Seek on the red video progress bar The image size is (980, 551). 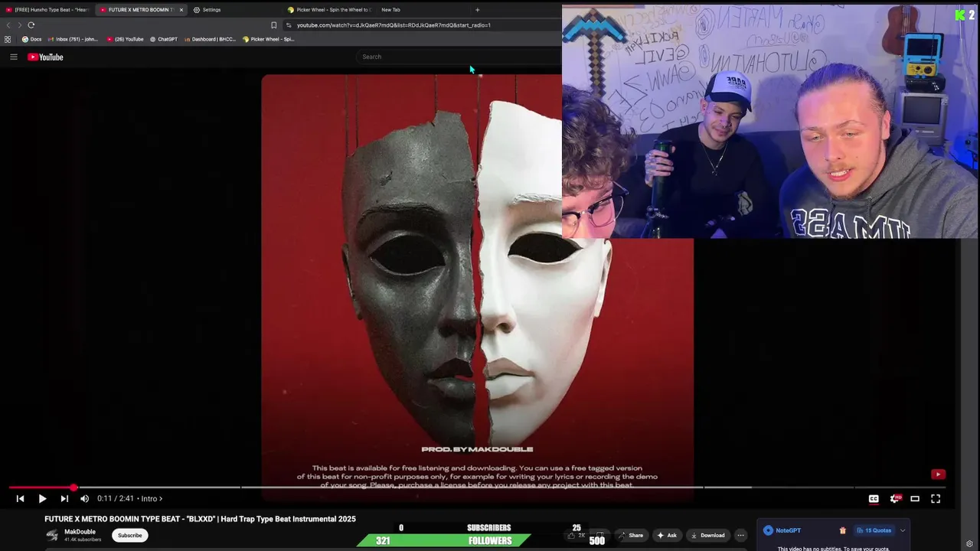point(41,487)
